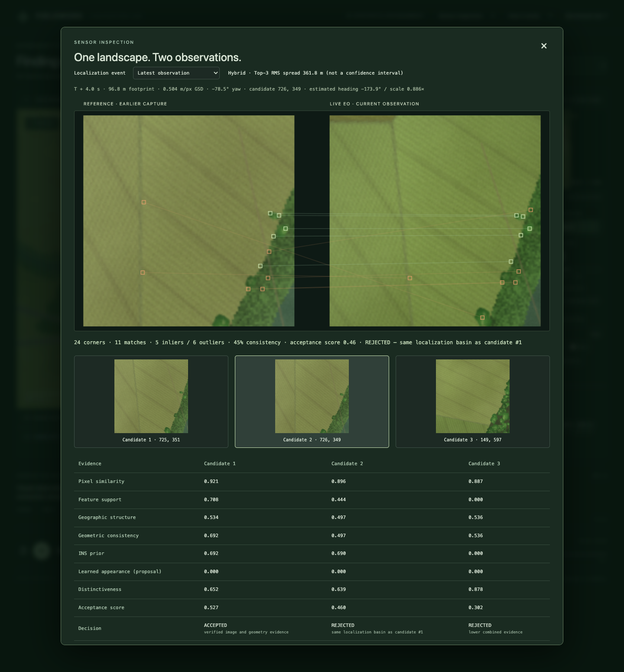Viewport: 624px width, 672px height.
Task: Click the live EO current observation image
Action: click(435, 221)
